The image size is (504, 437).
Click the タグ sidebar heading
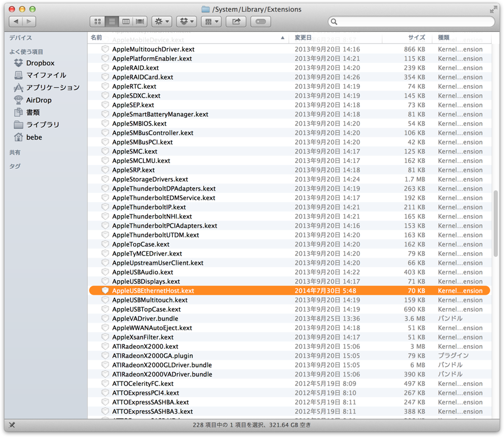(x=15, y=166)
